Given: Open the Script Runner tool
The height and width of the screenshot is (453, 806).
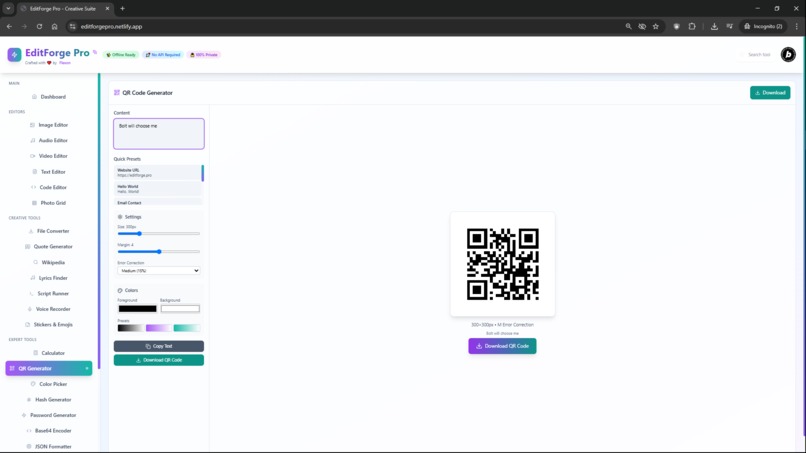Looking at the screenshot, I should pyautogui.click(x=49, y=294).
